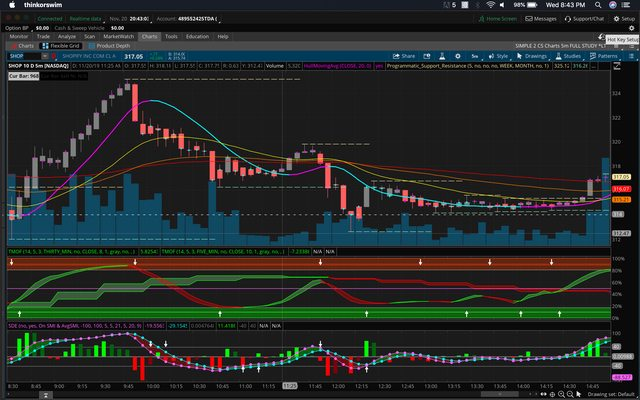Open Setup menu
Viewport: 640px width, 400px height.
[624, 19]
